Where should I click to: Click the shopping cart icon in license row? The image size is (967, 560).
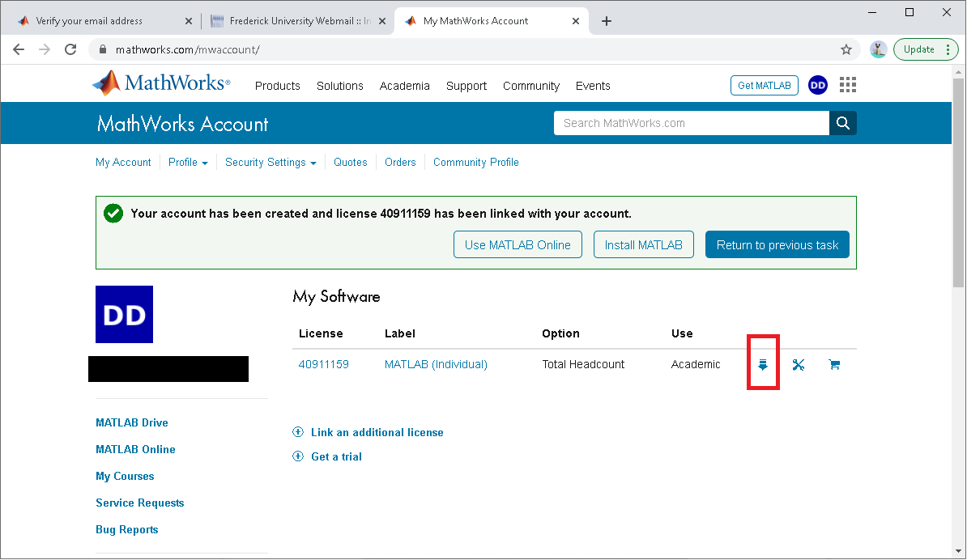(x=834, y=365)
